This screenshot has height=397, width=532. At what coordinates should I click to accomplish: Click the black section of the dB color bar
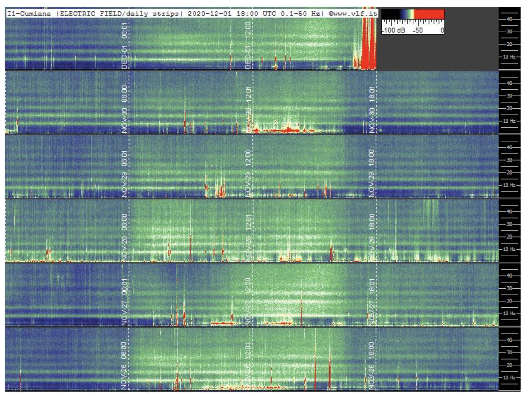tap(390, 14)
